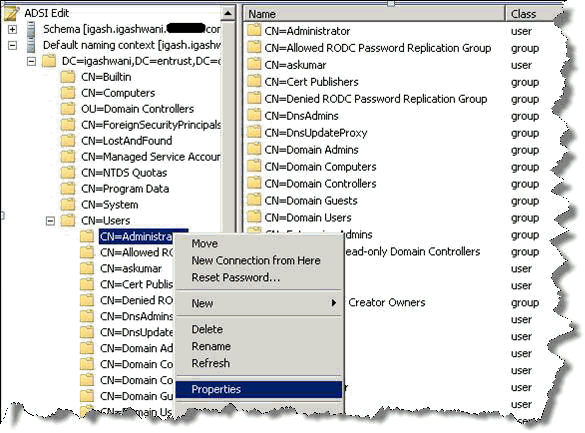Select CN=Domain Admins in the right list

tap(311, 150)
